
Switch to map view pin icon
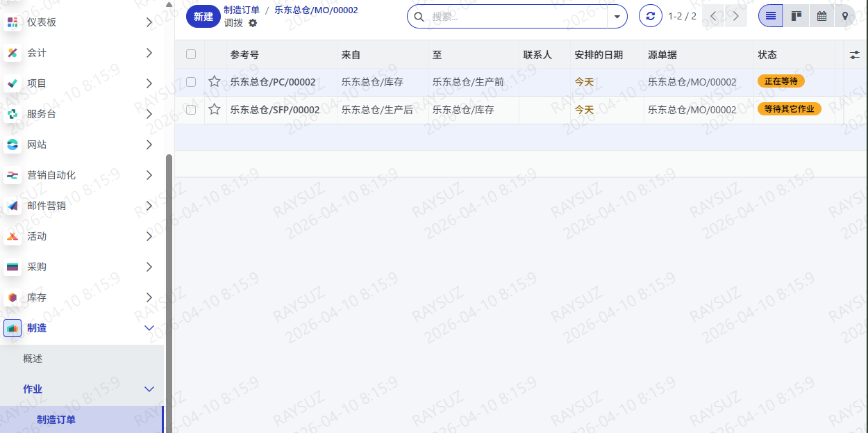[845, 16]
